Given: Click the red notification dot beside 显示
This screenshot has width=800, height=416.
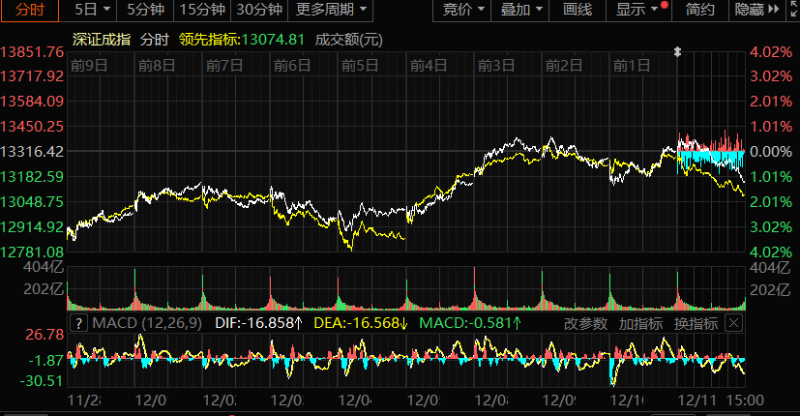Looking at the screenshot, I should point(664,5).
